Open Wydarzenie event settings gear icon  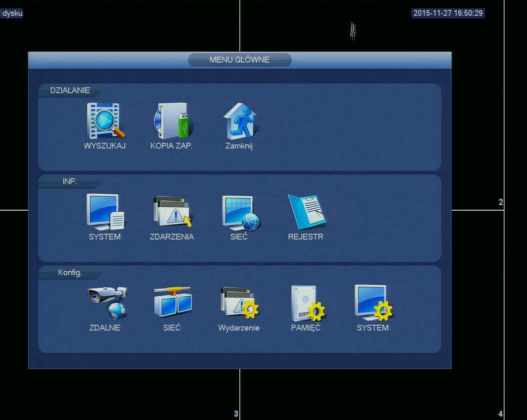pyautogui.click(x=239, y=303)
